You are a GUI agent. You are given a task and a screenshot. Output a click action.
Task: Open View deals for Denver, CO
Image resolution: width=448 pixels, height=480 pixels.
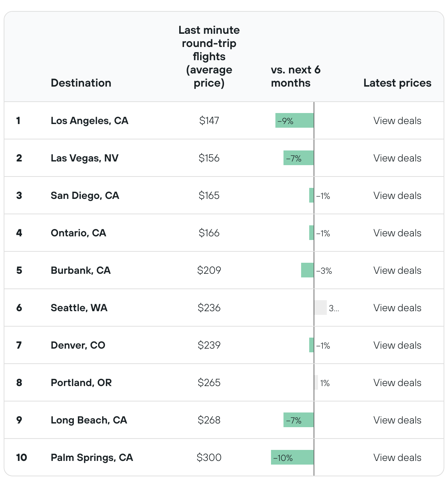(397, 345)
